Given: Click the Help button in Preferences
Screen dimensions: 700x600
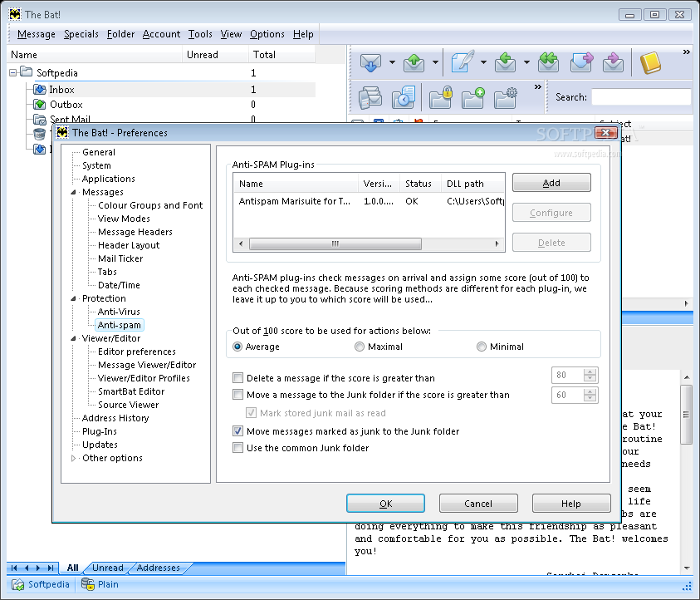Looking at the screenshot, I should [x=571, y=504].
